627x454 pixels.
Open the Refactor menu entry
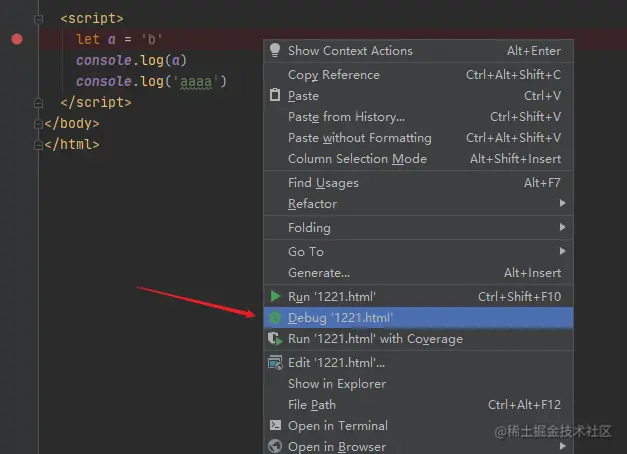tap(419, 204)
